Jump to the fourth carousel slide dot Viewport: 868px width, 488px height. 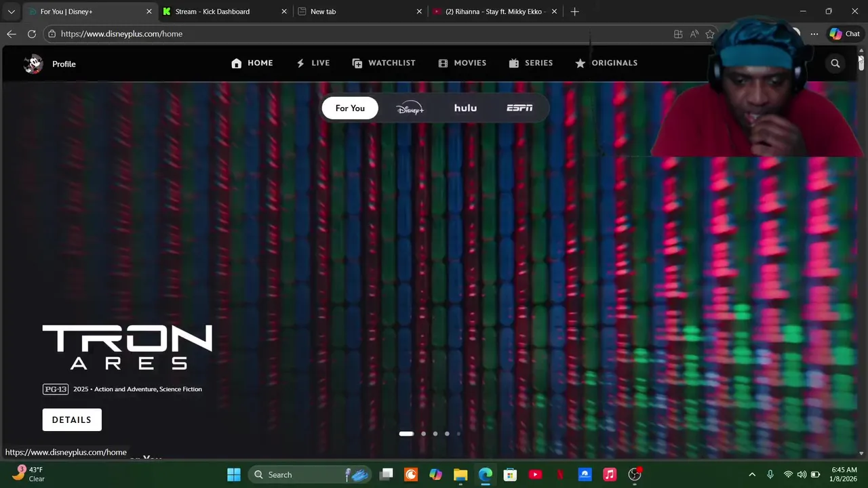pos(447,434)
